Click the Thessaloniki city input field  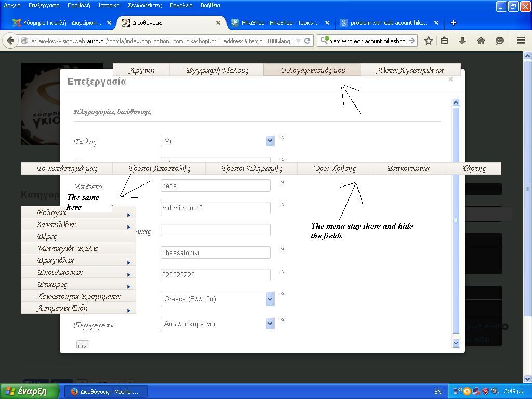pos(215,252)
